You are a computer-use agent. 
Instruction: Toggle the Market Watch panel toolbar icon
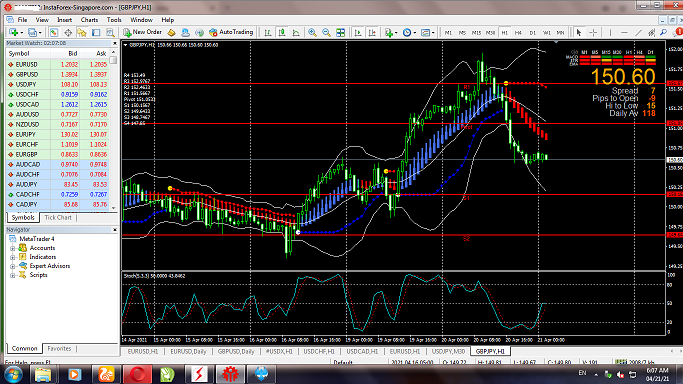click(54, 33)
